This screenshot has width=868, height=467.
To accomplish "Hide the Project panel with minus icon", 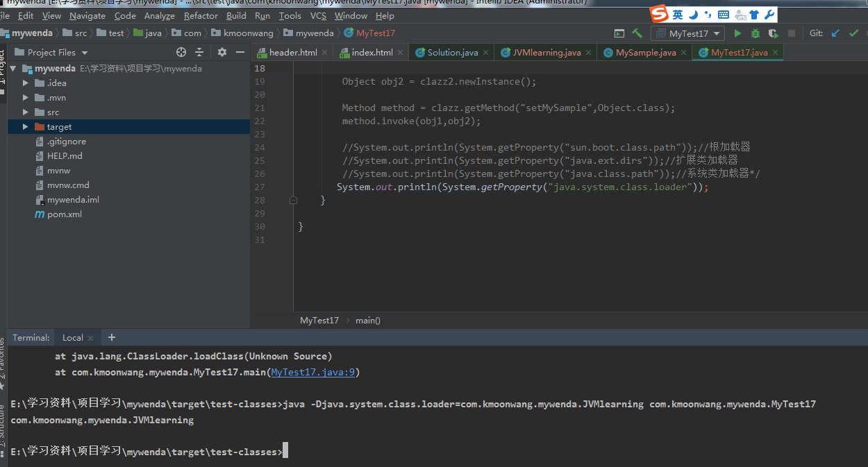I will [240, 52].
